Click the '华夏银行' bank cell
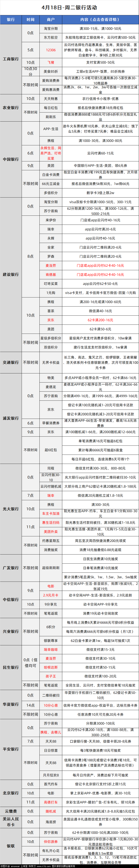 pos(11,704)
